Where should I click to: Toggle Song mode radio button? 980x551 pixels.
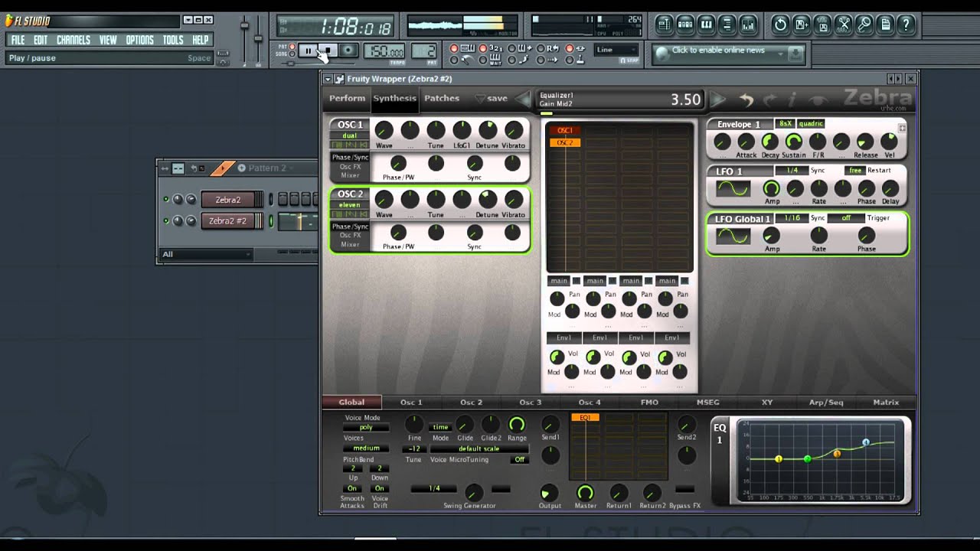(292, 54)
